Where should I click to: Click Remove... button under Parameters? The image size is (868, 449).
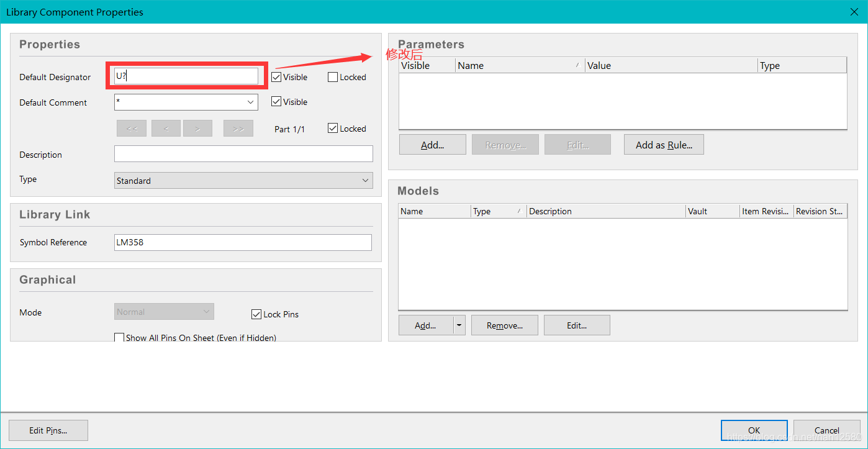[x=505, y=145]
